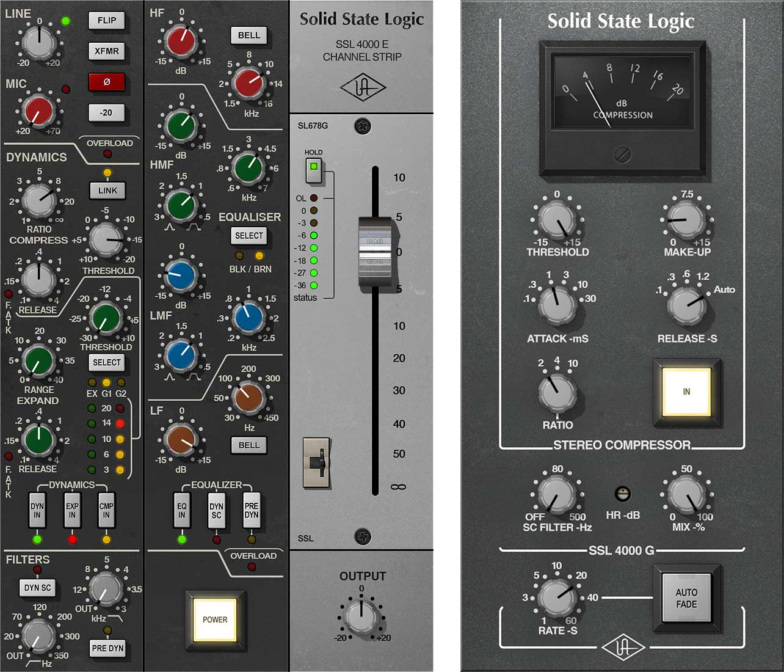The width and height of the screenshot is (784, 672).
Task: Toggle the EQ IN switch
Action: point(181,510)
